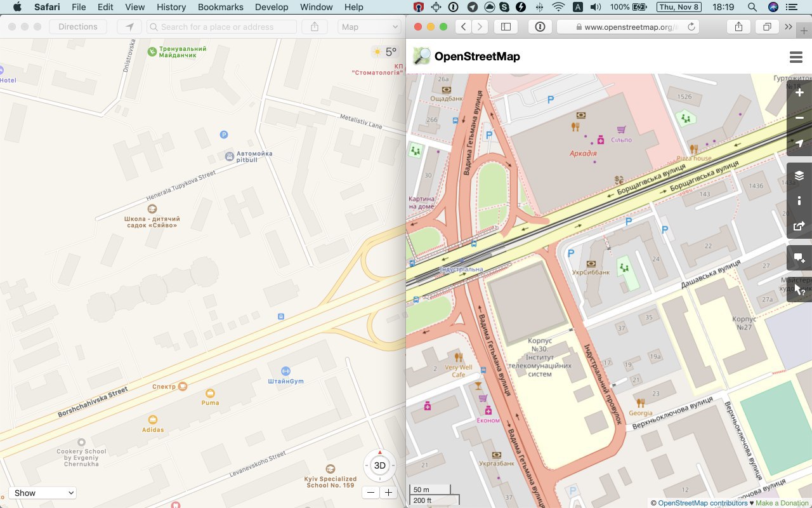This screenshot has height=508, width=812.
Task: Open the OpenStreetMap share panel
Action: [799, 226]
